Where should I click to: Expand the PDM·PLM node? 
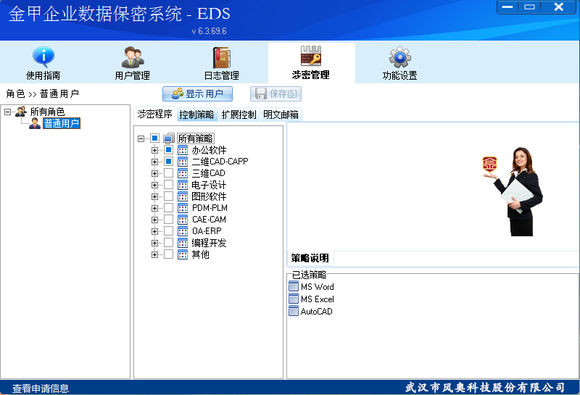pos(155,208)
